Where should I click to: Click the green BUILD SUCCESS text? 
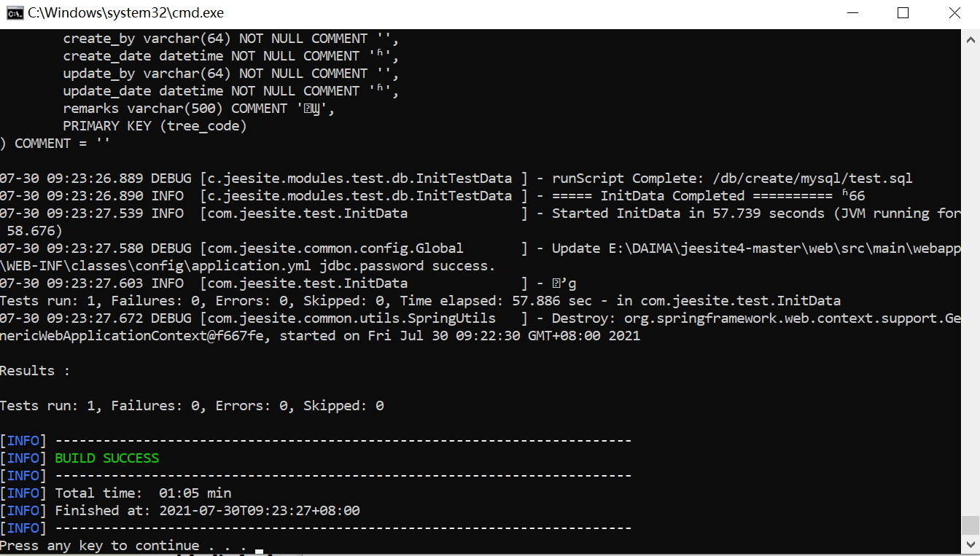(107, 458)
